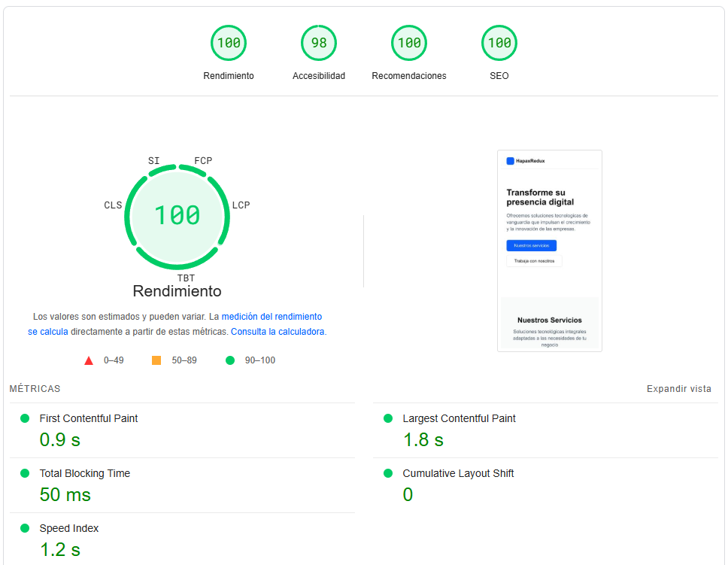
Task: Select the Total Blocking Time metric
Action: click(x=84, y=473)
